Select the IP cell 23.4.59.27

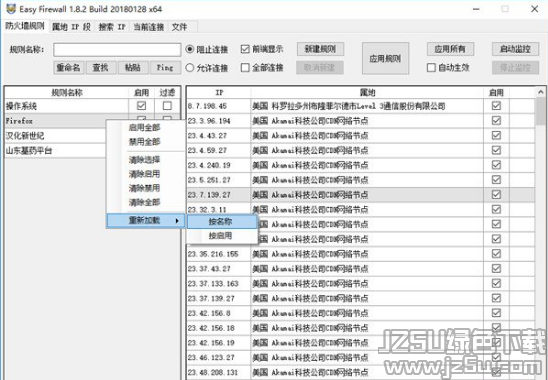[x=218, y=150]
